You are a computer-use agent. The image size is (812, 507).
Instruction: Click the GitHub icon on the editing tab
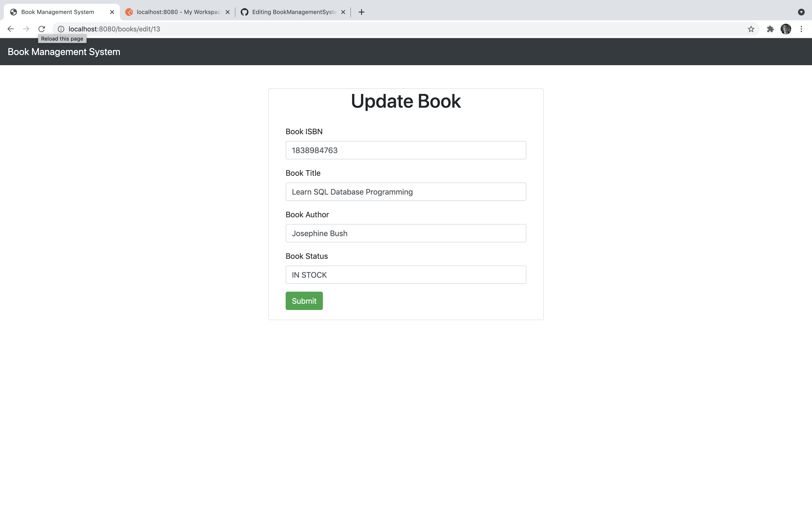tap(245, 12)
